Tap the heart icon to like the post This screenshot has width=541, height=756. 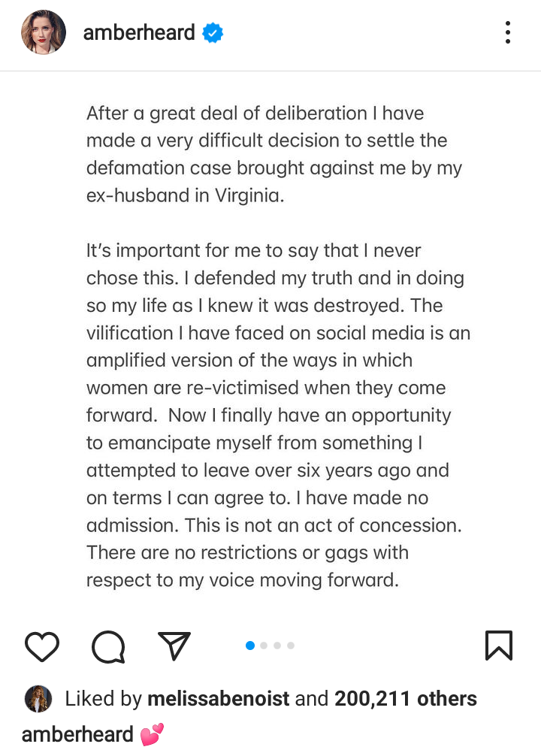[42, 646]
